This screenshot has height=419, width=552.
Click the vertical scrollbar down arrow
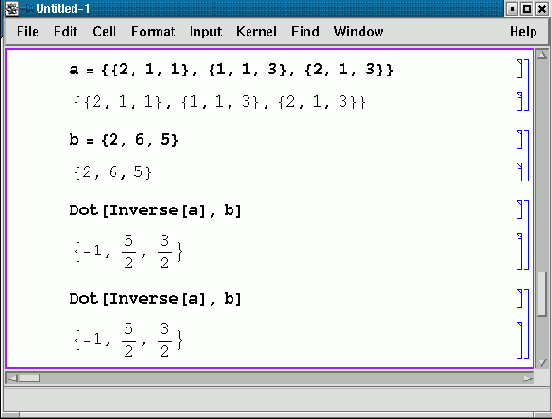click(x=542, y=362)
